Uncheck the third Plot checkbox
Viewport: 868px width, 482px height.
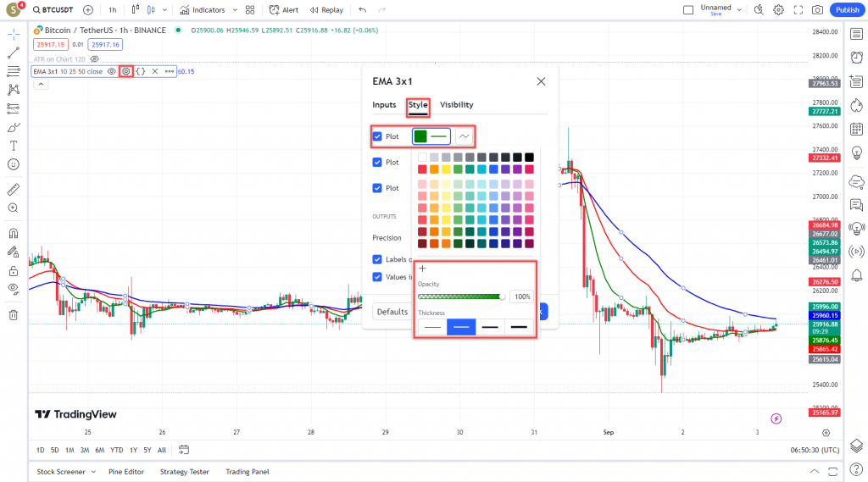(377, 188)
